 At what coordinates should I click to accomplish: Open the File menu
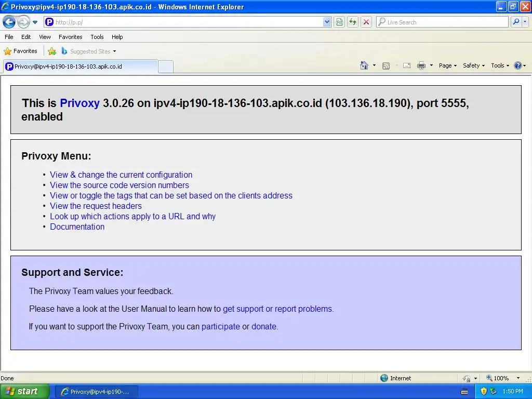pyautogui.click(x=9, y=37)
